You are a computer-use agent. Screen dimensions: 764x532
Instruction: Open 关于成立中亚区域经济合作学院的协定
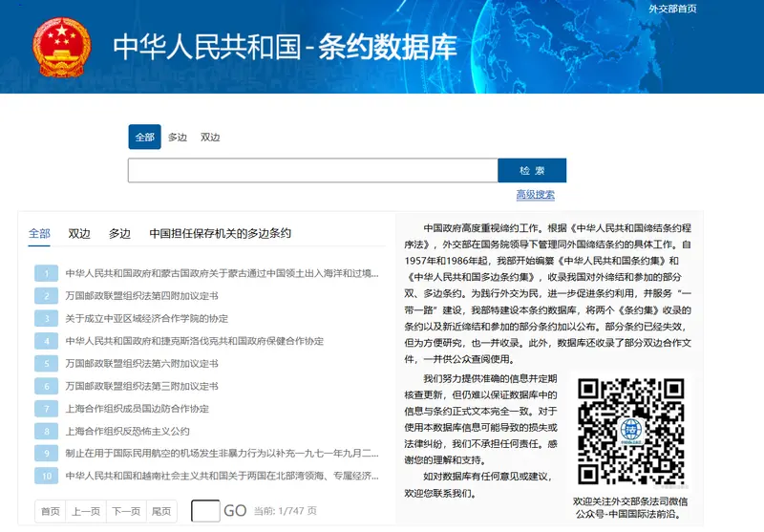coord(147,319)
